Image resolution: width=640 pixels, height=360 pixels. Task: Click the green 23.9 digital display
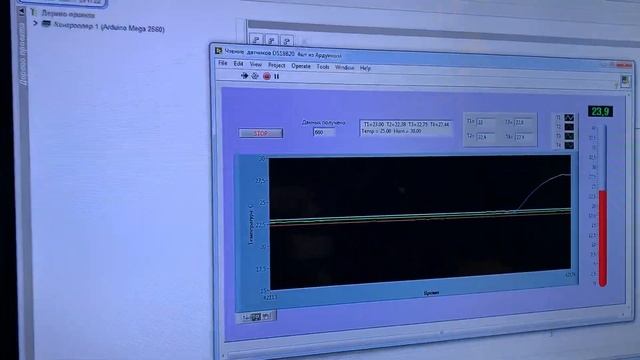(600, 111)
